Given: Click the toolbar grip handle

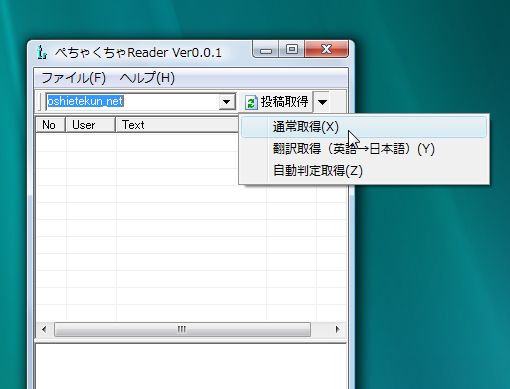Looking at the screenshot, I should pos(40,102).
